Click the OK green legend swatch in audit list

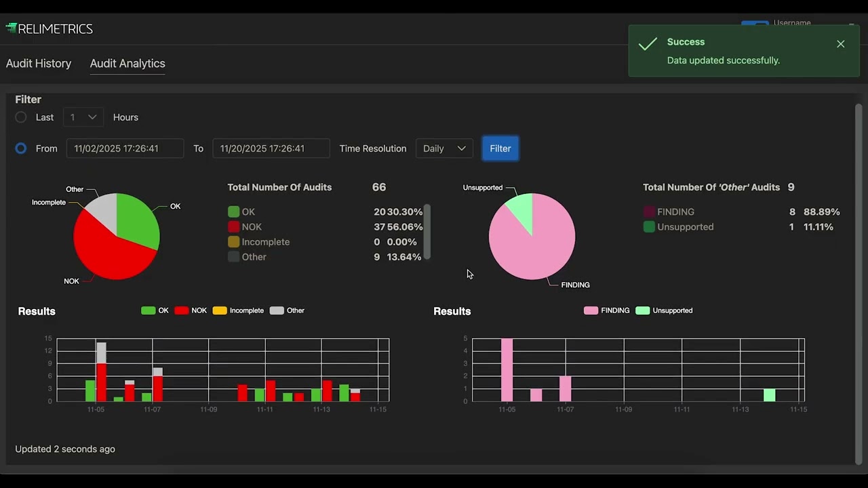pos(234,212)
